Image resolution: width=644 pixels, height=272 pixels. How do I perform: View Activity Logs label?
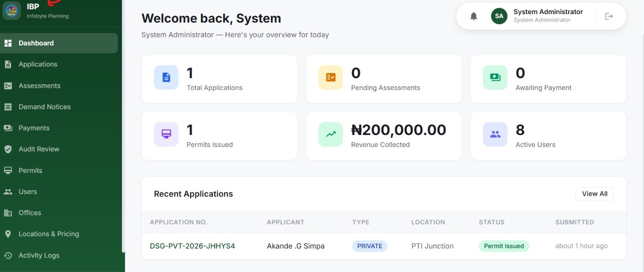39,255
